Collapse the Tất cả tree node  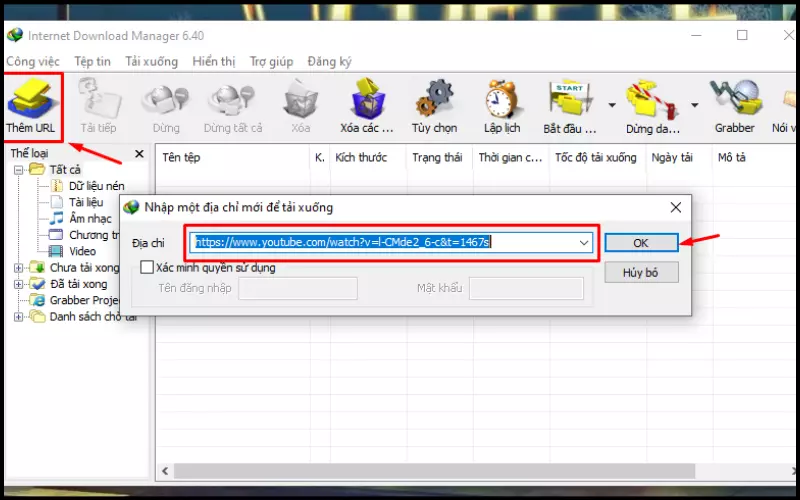coord(19,170)
